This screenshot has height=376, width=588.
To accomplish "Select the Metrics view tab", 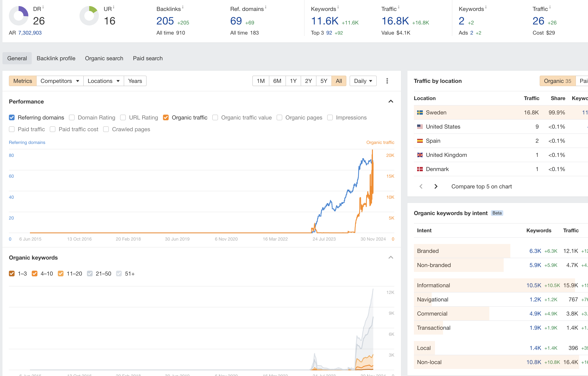I will 23,81.
